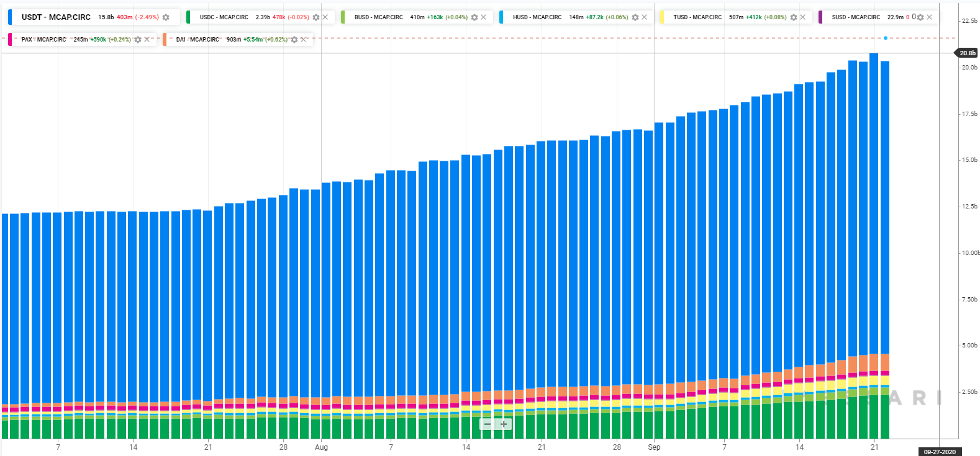
Task: Open settings gear for USDT series
Action: click(x=166, y=17)
